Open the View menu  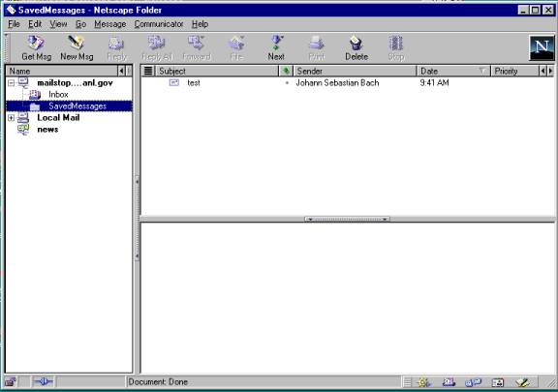tap(58, 24)
